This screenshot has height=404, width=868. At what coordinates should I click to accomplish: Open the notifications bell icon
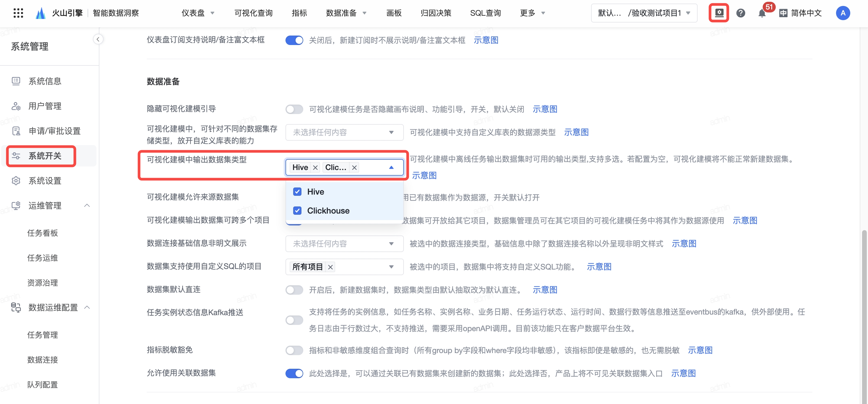point(761,14)
